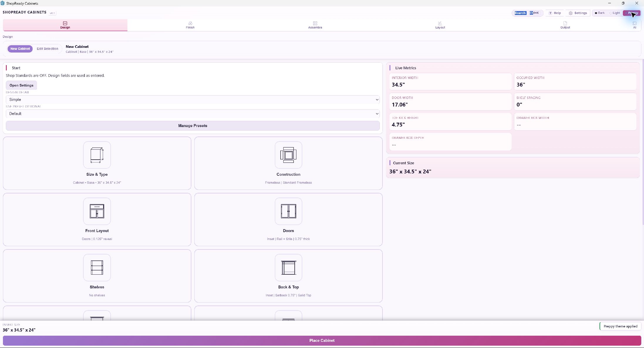The image size is (644, 348).
Task: Click the Open Settings button
Action: [21, 85]
